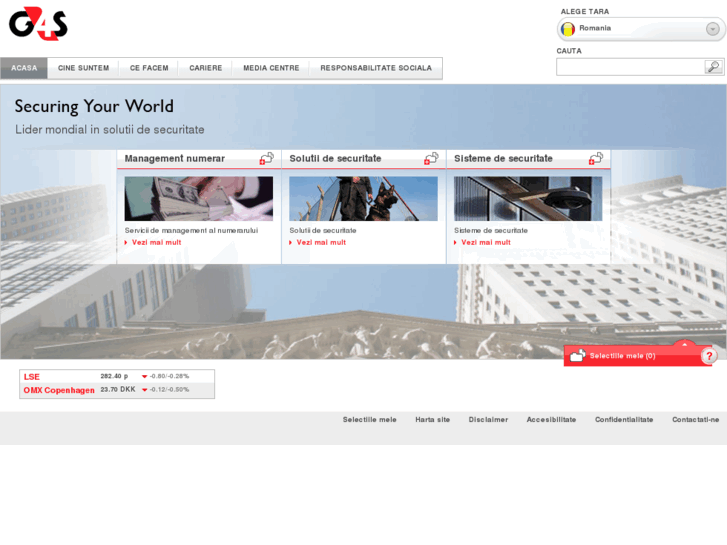Open the Accesibilitate footer link
The image size is (727, 545).
coord(551,420)
